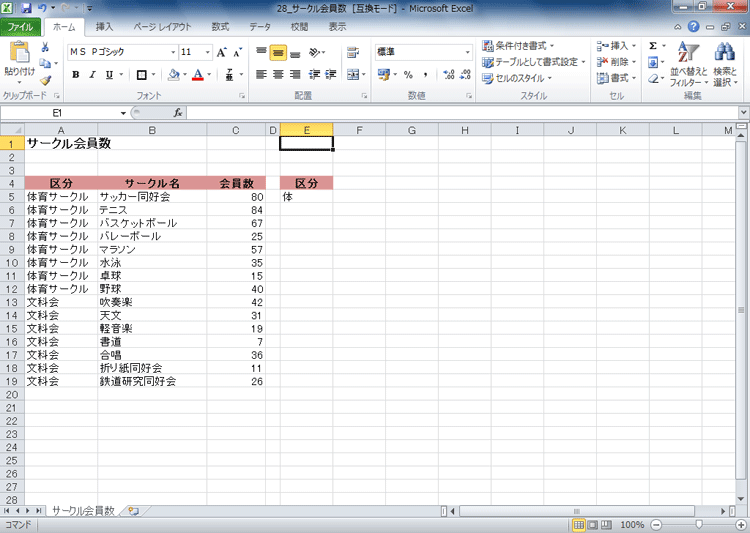The height and width of the screenshot is (533, 750).
Task: Toggle Bold formatting
Action: pyautogui.click(x=76, y=75)
